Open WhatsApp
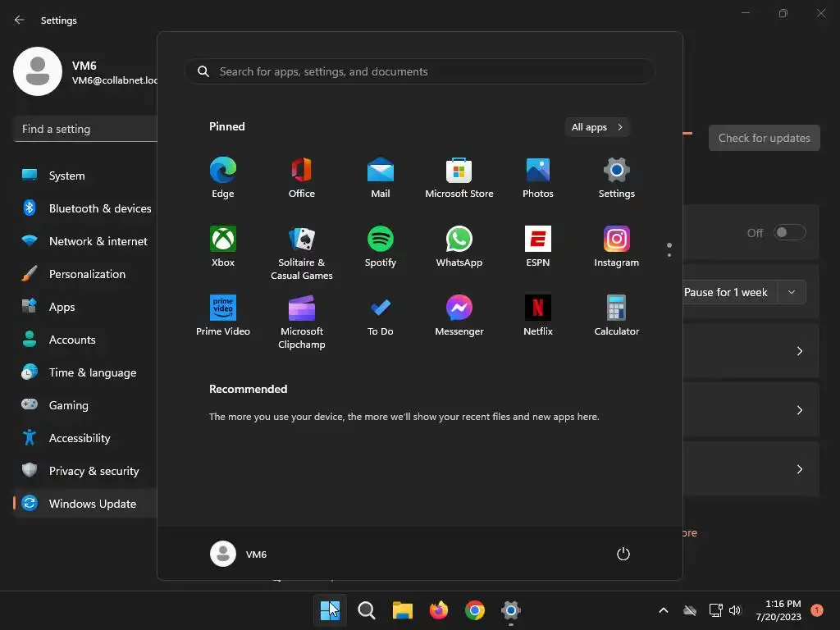Image resolution: width=840 pixels, height=630 pixels. point(459,246)
